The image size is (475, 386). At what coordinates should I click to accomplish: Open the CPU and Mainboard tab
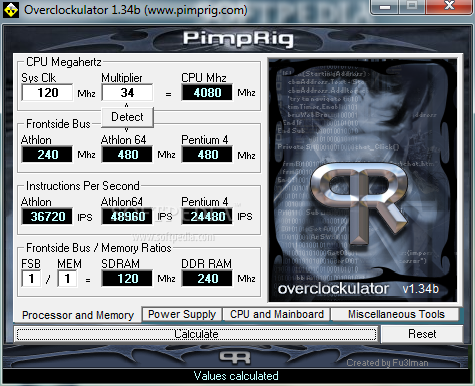[277, 314]
